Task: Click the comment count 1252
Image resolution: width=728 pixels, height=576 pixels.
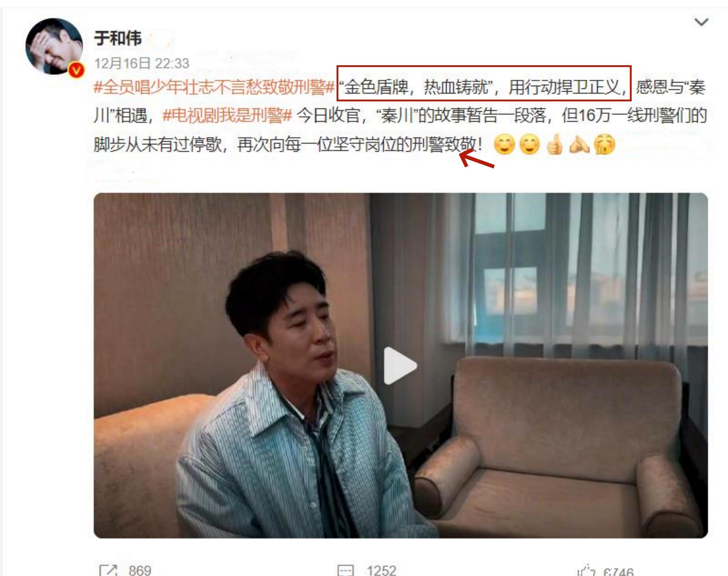Action: click(x=381, y=570)
